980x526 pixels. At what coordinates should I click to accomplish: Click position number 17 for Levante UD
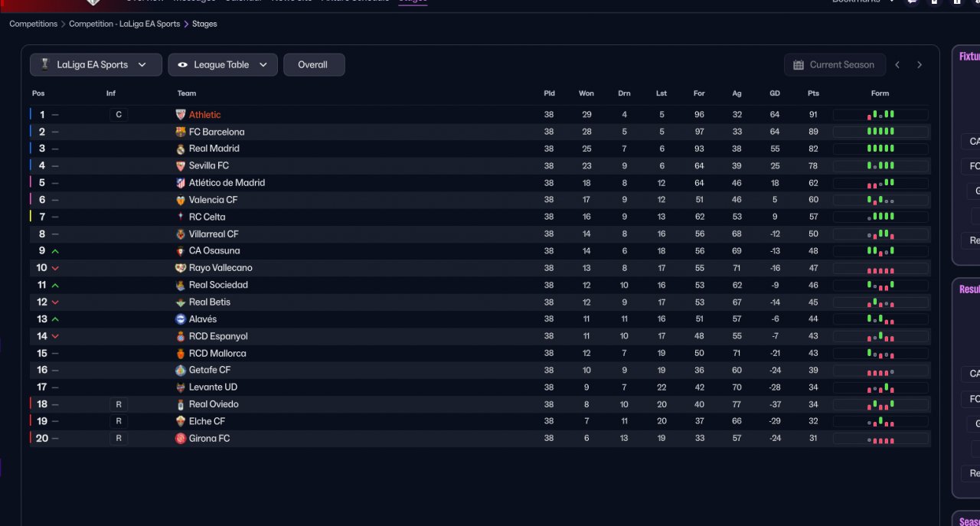click(42, 387)
